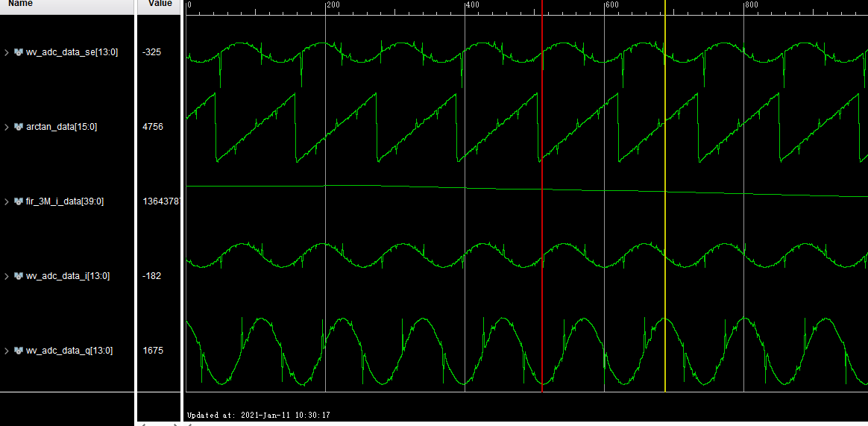This screenshot has height=426, width=868.
Task: Click the bus icon of wv_adc_data_i
Action: point(18,276)
